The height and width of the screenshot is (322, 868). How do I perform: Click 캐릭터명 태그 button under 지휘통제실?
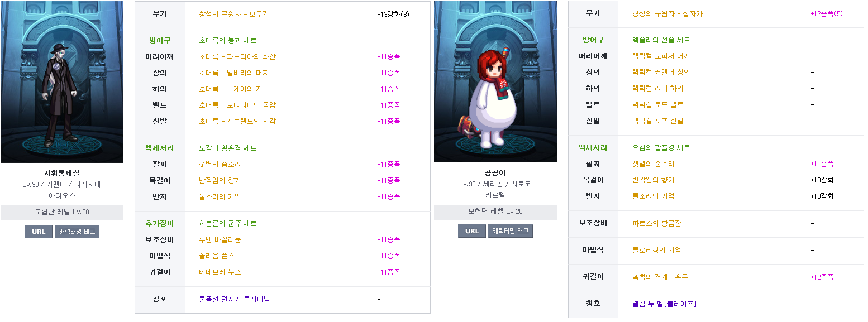tap(77, 232)
